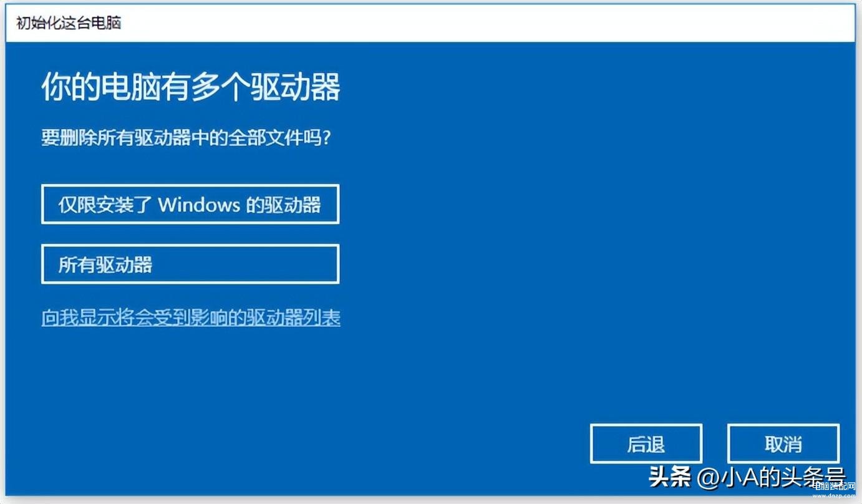Select the 所有驱动器 option
The image size is (862, 504).
point(190,264)
